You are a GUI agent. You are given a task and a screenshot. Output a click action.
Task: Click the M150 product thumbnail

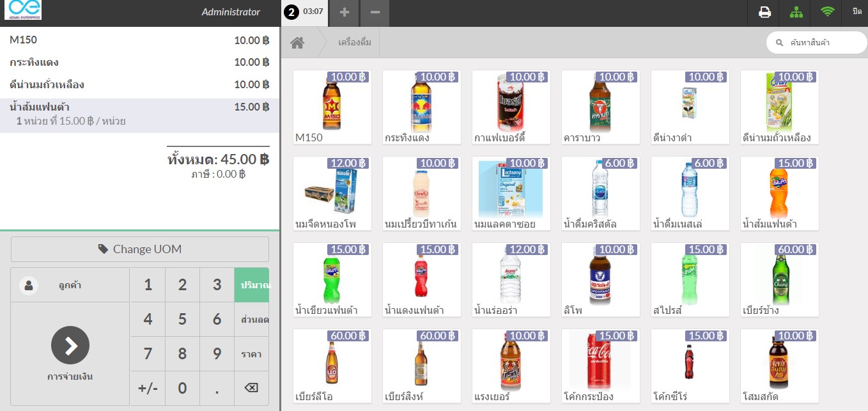[331, 107]
